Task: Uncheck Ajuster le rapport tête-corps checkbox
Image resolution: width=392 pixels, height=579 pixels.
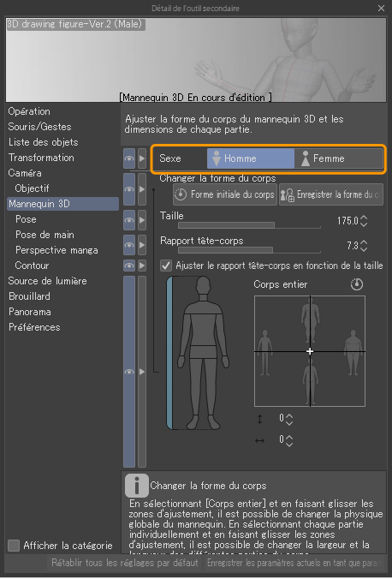Action: 166,266
